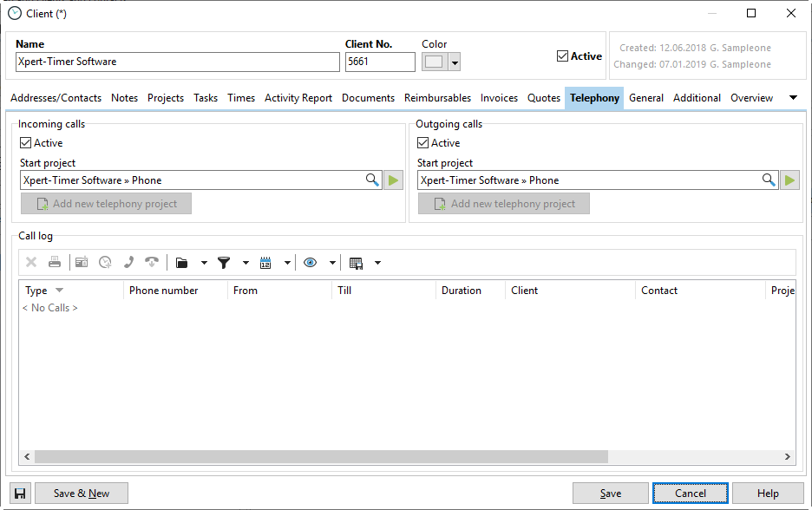The image size is (812, 510).
Task: Click the print icon in call log toolbar
Action: (55, 263)
